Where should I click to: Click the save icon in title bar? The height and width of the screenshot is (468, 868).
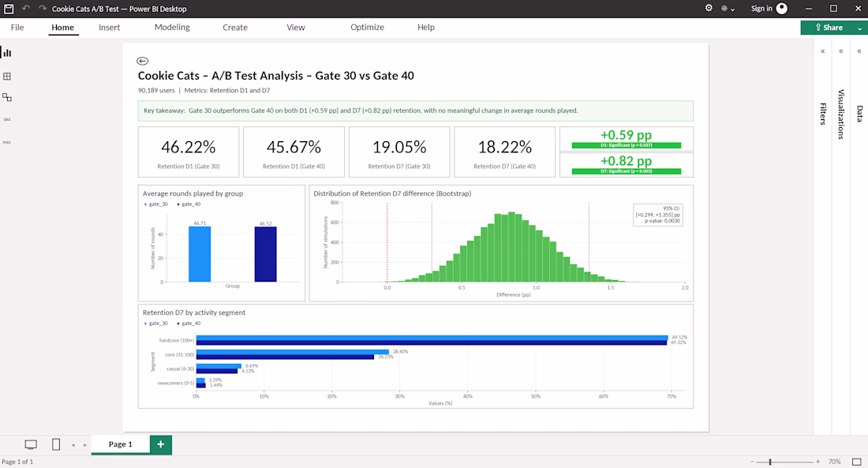click(x=9, y=9)
